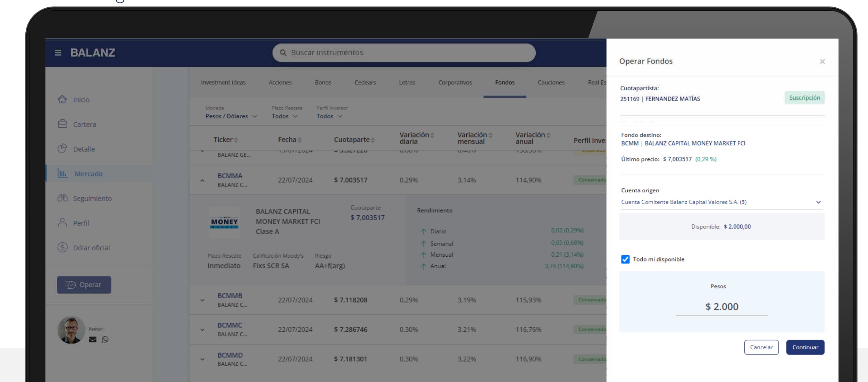
Task: Uncheck Todo mi disponible checkbox
Action: pos(625,259)
